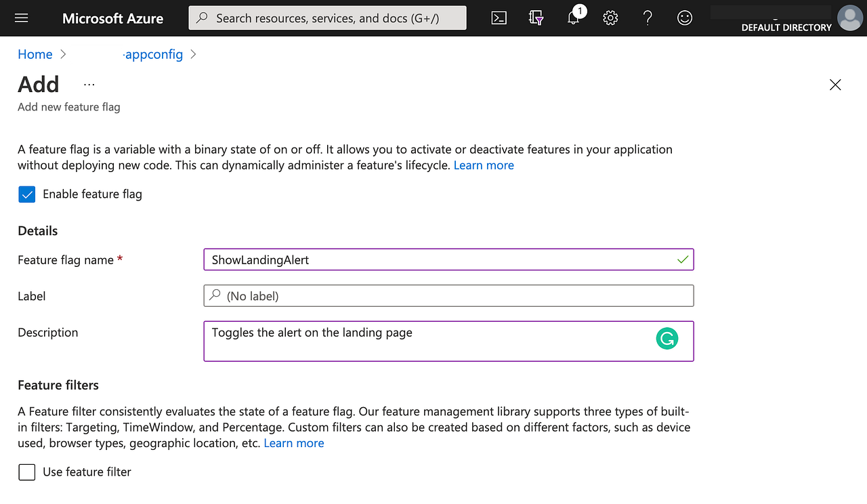The height and width of the screenshot is (504, 867).
Task: Send feedback using the smiley icon
Action: coord(685,18)
